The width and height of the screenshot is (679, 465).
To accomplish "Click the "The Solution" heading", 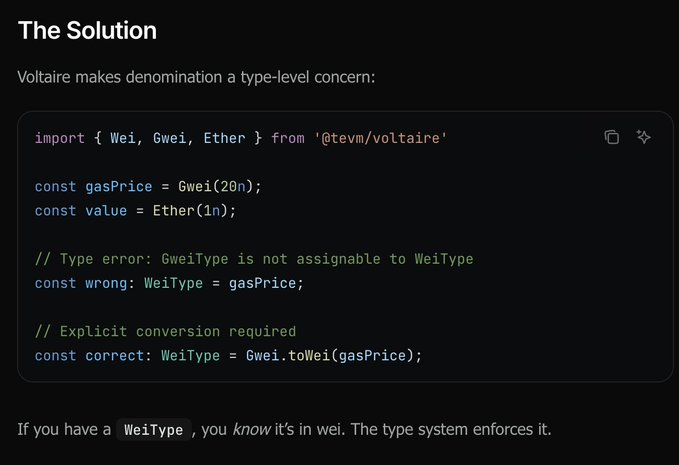I will click(x=87, y=30).
